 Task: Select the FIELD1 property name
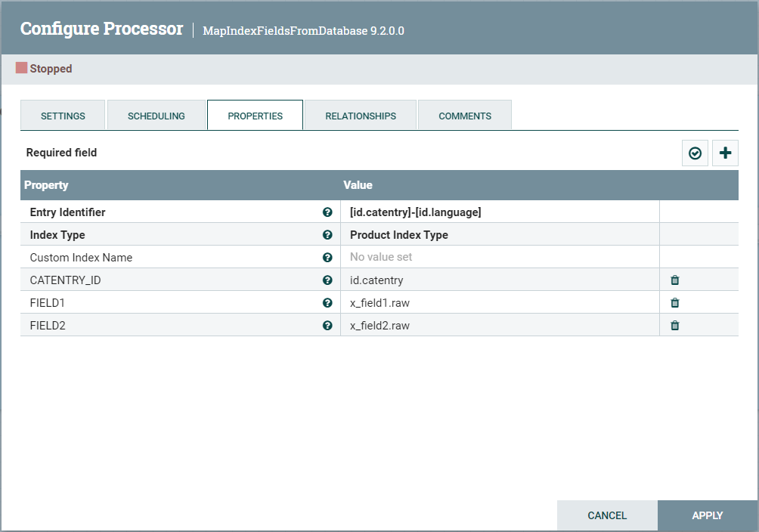pos(48,303)
